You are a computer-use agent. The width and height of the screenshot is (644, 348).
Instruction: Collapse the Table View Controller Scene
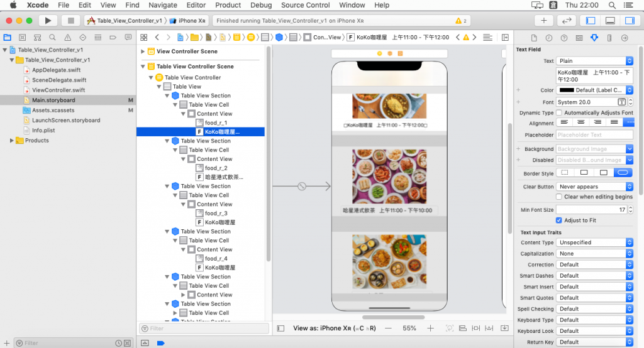point(143,67)
